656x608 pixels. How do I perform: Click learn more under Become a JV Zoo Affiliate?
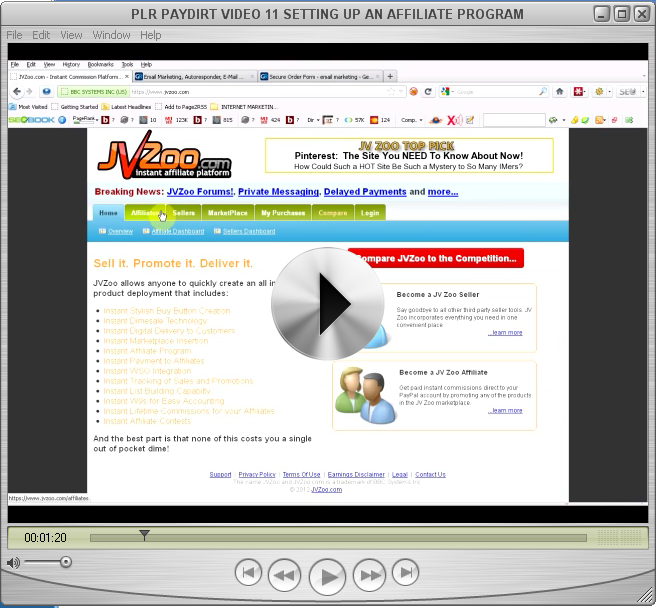tap(505, 410)
